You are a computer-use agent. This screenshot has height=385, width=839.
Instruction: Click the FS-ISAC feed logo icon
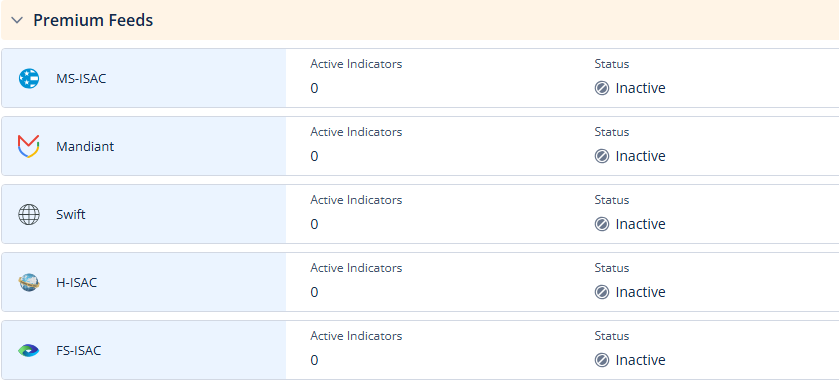pyautogui.click(x=28, y=351)
